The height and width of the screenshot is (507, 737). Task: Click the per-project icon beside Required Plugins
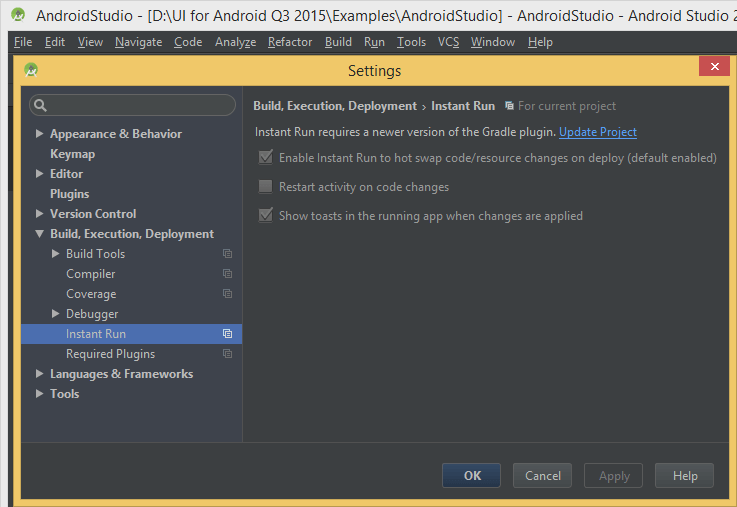pyautogui.click(x=227, y=353)
